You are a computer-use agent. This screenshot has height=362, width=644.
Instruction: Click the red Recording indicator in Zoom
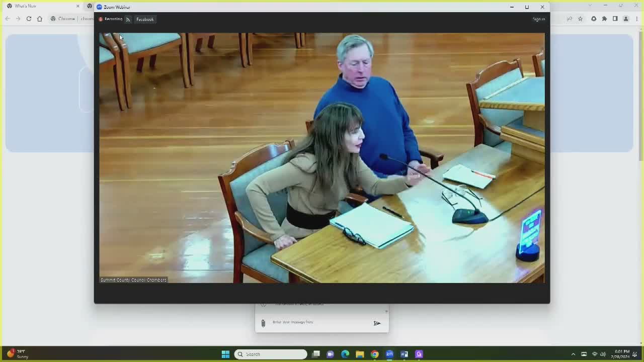tap(111, 19)
